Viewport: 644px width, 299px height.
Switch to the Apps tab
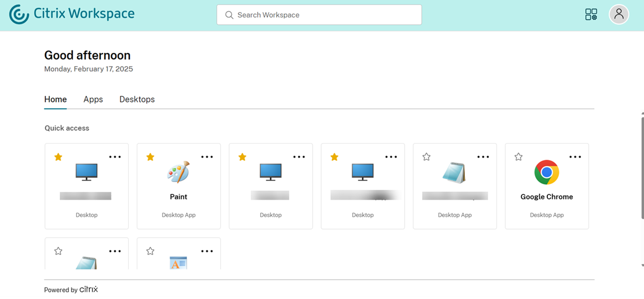(93, 99)
